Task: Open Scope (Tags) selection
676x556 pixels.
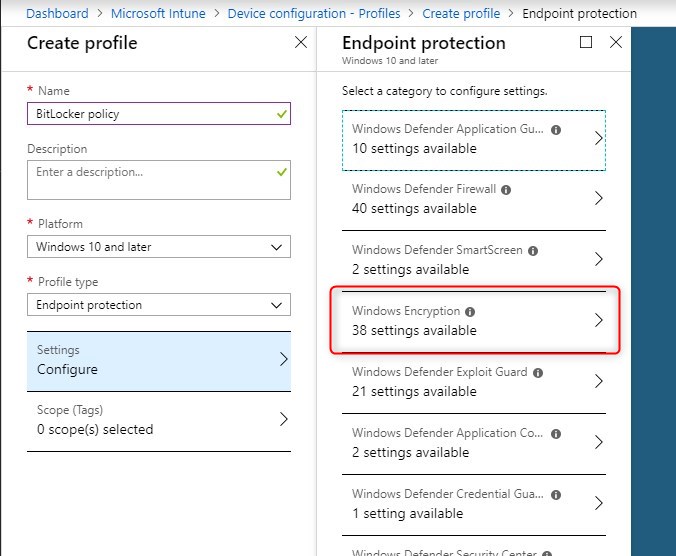Action: coord(159,421)
